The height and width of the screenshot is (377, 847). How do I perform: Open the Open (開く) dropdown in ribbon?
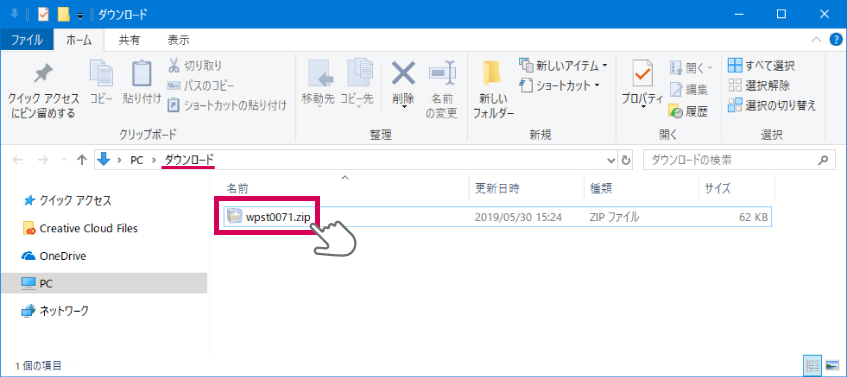(691, 68)
